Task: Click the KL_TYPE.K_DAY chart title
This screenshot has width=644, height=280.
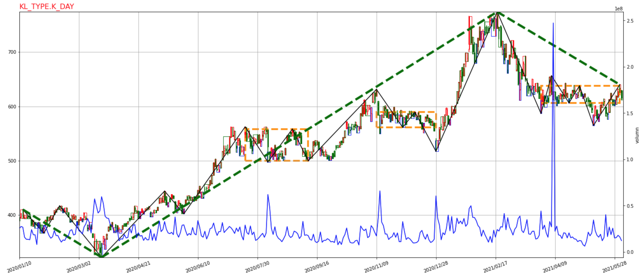Action: (47, 7)
